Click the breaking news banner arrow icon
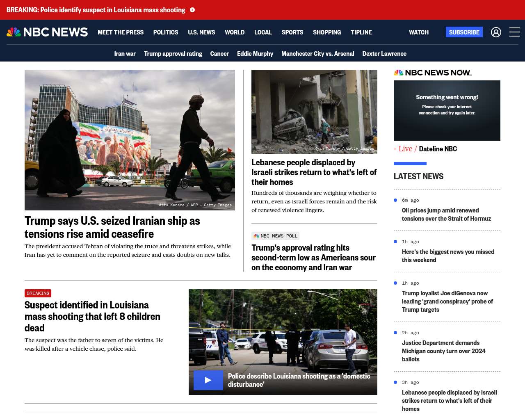 [192, 10]
